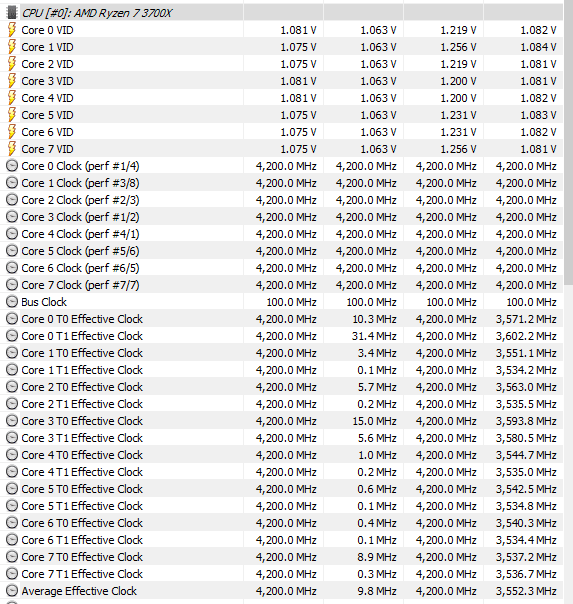
Task: Click the 3,593.8 MHz average for Core 3 T0
Action: [526, 421]
